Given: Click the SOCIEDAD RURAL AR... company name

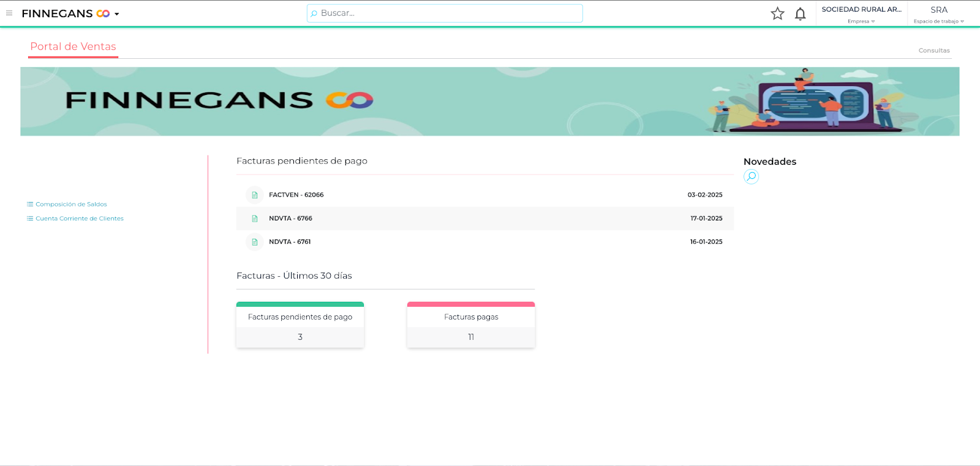Looking at the screenshot, I should 861,9.
